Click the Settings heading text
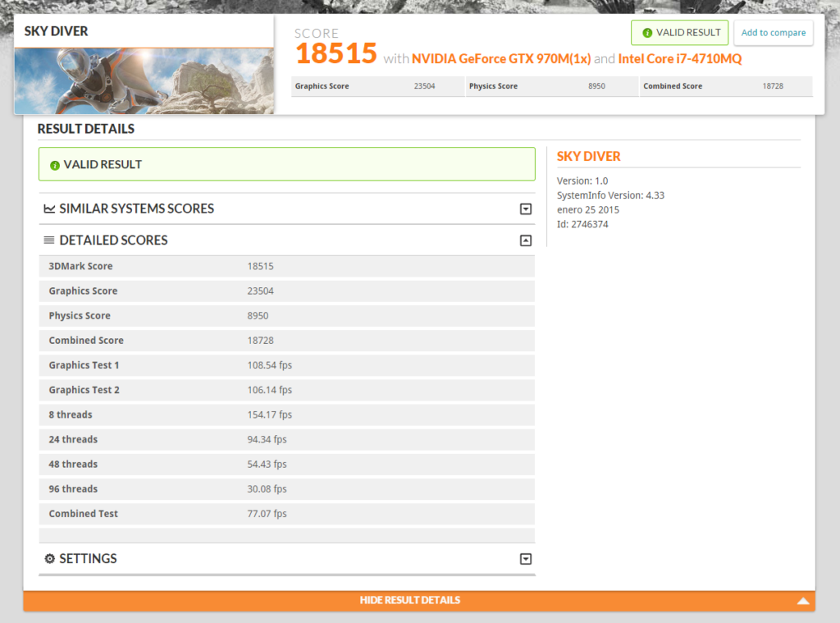The height and width of the screenshot is (623, 840). click(88, 559)
